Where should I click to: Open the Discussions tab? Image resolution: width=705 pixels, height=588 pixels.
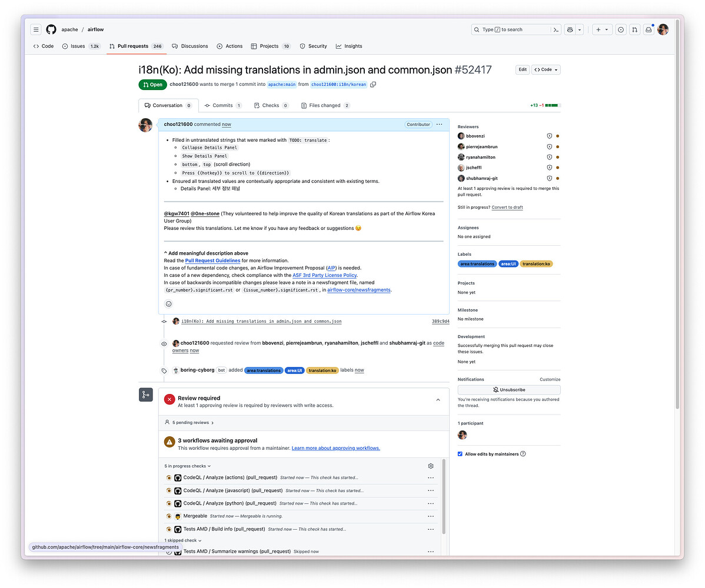click(189, 46)
